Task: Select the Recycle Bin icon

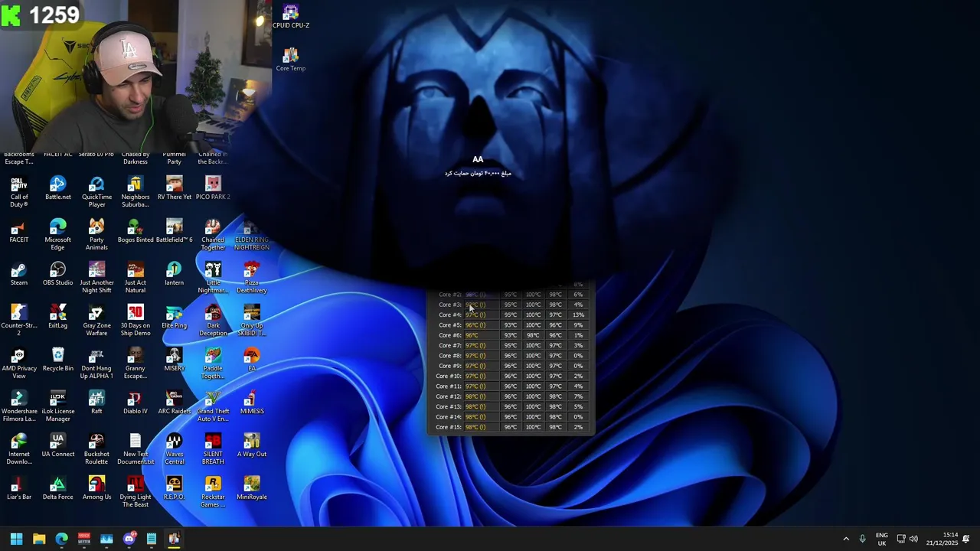Action: [x=57, y=360]
